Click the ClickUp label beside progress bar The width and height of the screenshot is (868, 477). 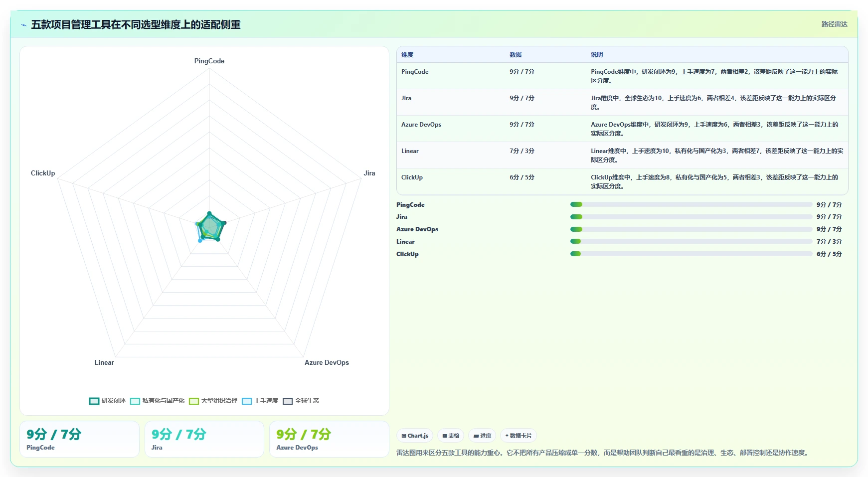tap(407, 254)
